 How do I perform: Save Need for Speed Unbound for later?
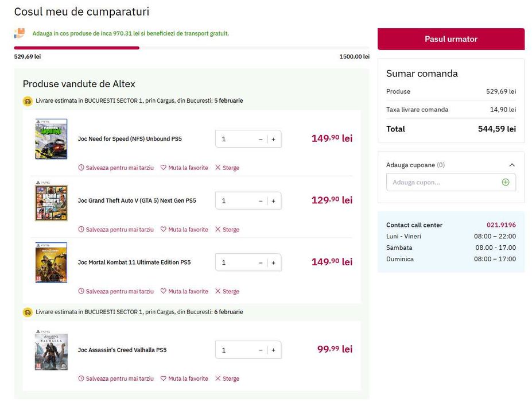point(116,168)
